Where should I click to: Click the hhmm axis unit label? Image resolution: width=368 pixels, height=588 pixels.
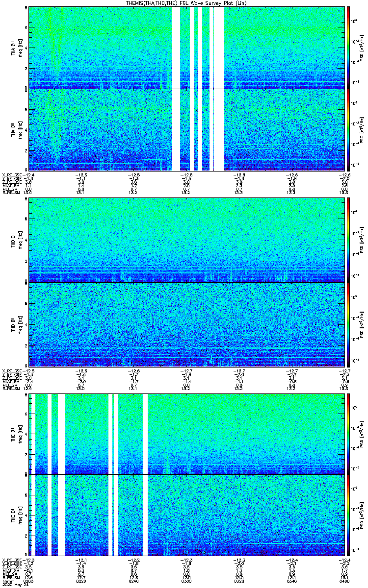point(7,581)
